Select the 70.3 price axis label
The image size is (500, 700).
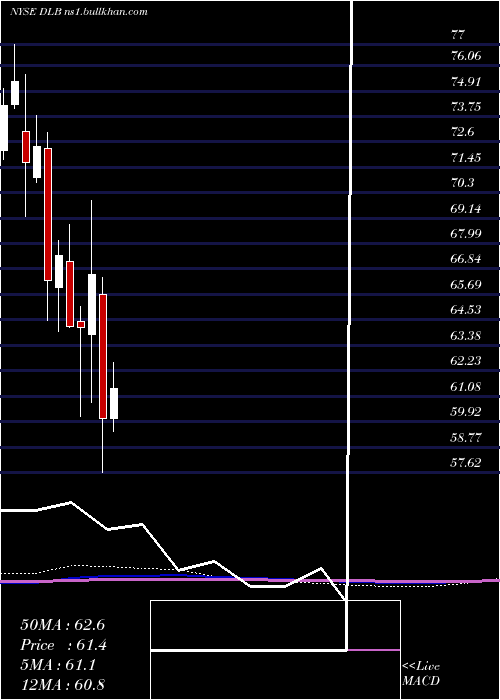(462, 183)
